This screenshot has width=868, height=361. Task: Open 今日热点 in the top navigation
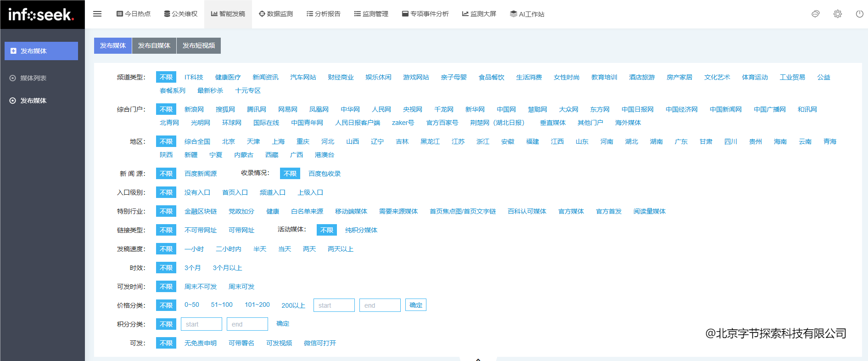(x=134, y=14)
